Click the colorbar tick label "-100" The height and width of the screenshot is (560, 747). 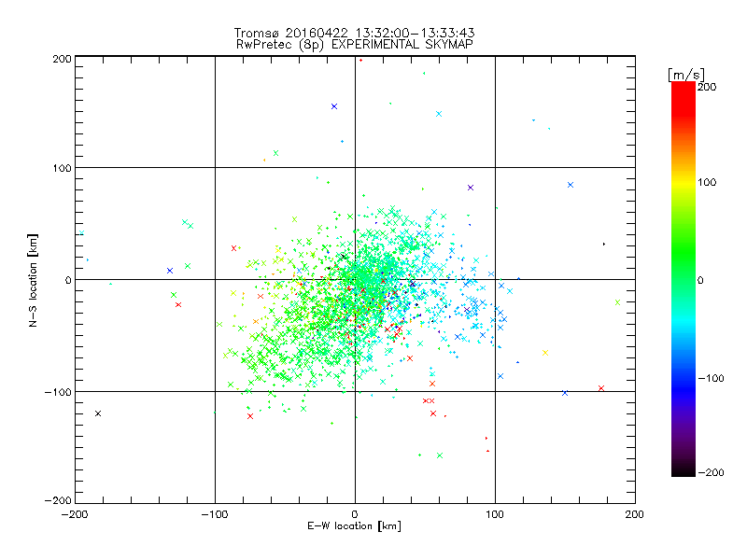(x=711, y=379)
